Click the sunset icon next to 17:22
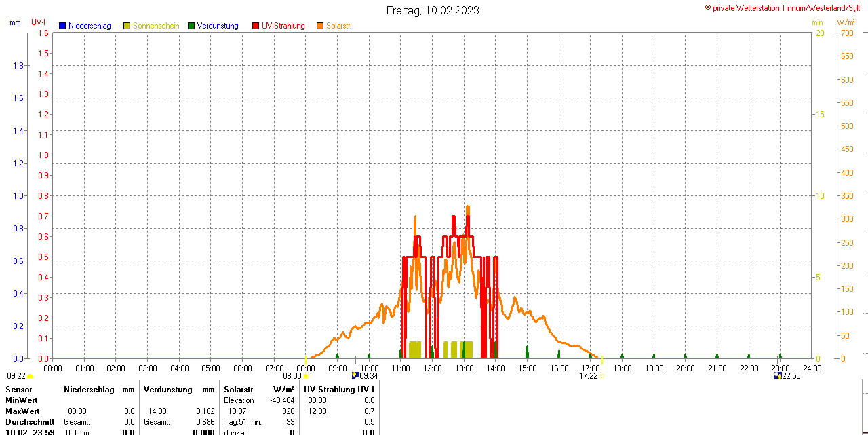The width and height of the screenshot is (868, 435). tap(602, 375)
